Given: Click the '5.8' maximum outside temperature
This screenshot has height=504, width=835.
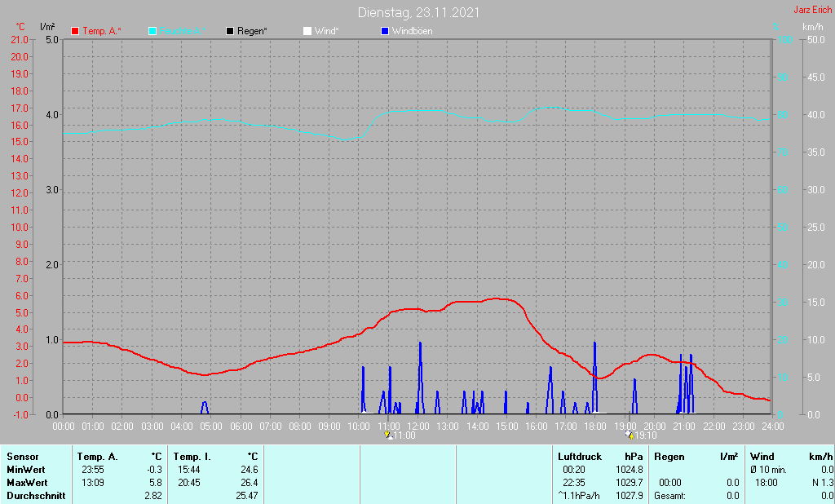Looking at the screenshot, I should click(156, 483).
